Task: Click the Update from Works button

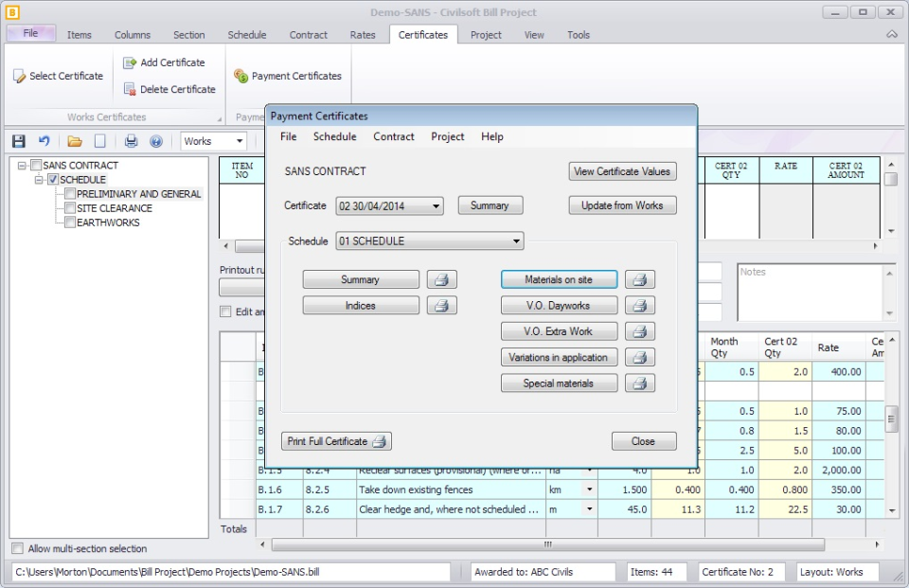Action: point(622,205)
